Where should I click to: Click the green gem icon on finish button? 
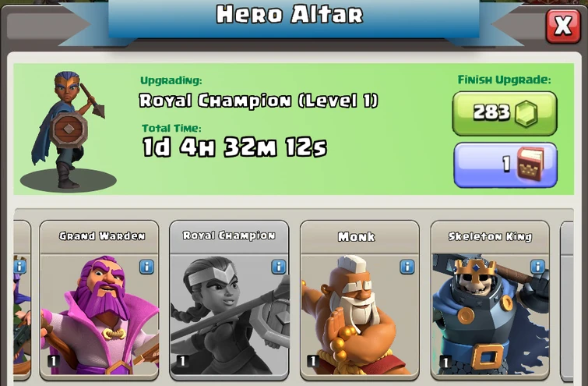click(526, 113)
